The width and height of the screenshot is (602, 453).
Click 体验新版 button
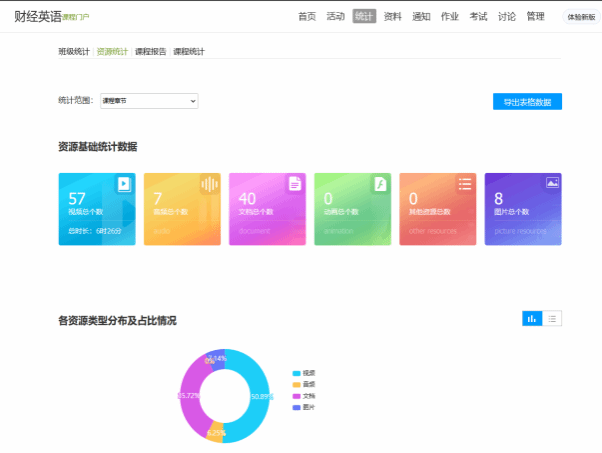point(580,17)
